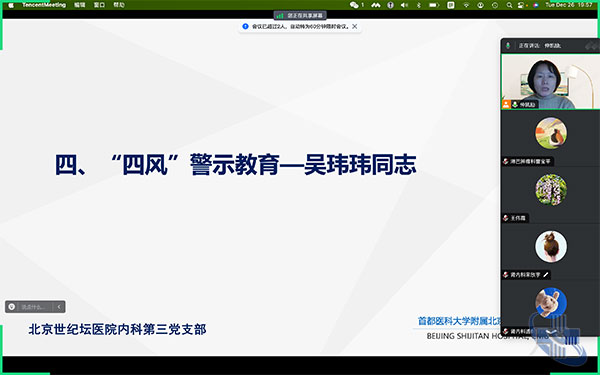This screenshot has height=375, width=600.
Task: Click the 北京世纪坛医院内科第三党支部 footer text
Action: 117,329
